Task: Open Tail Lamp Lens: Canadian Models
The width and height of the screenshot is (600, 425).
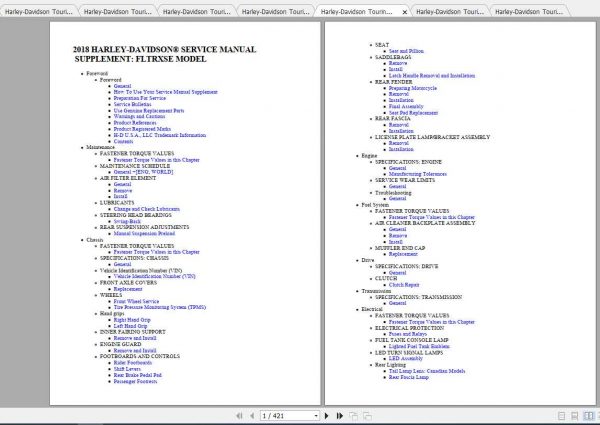Action: [x=427, y=371]
